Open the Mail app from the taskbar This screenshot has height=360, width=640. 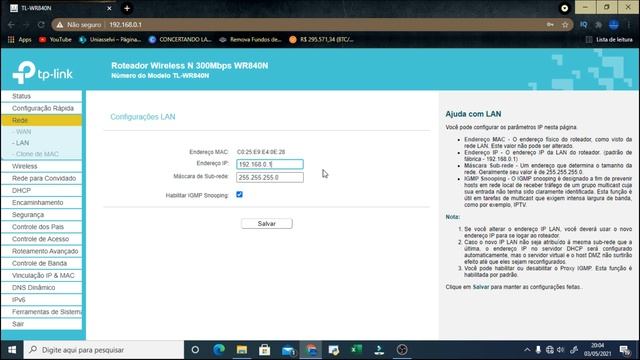[x=288, y=350]
